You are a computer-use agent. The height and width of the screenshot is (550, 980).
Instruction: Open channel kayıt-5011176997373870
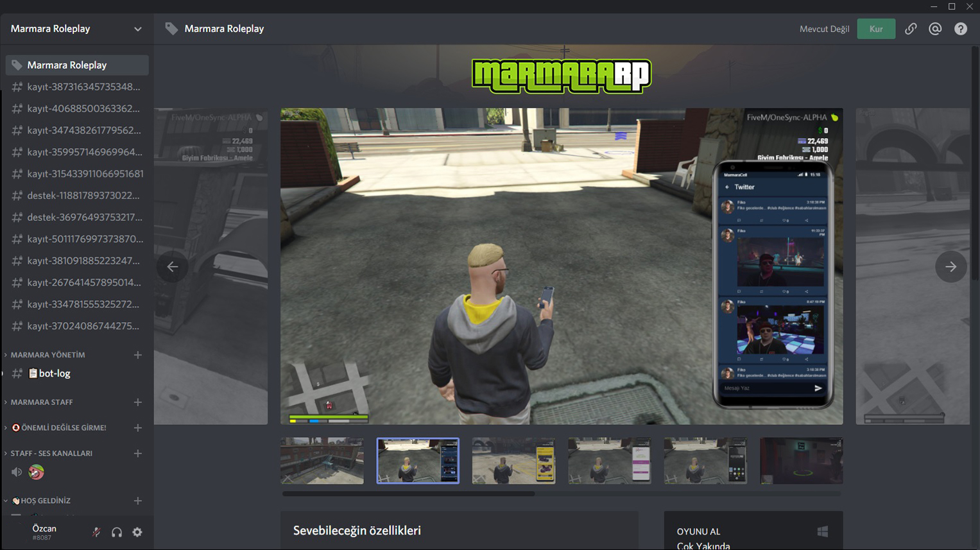click(x=77, y=239)
